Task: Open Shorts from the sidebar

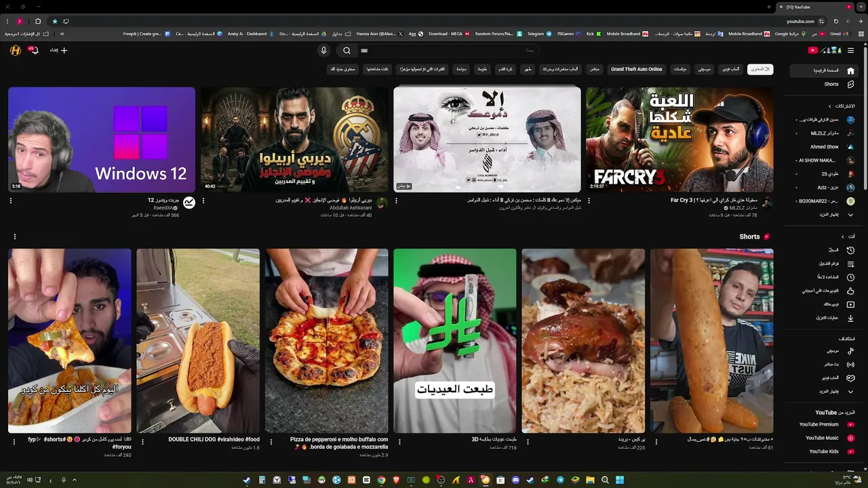Action: [x=825, y=84]
